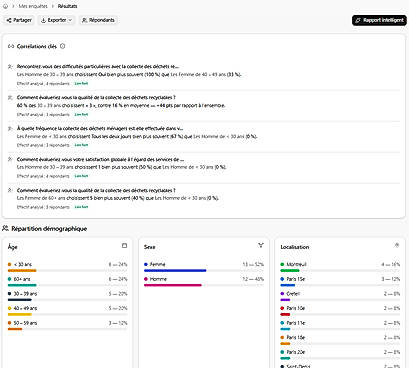Select the Homme row in Sexe
The width and height of the screenshot is (409, 368).
pyautogui.click(x=204, y=281)
